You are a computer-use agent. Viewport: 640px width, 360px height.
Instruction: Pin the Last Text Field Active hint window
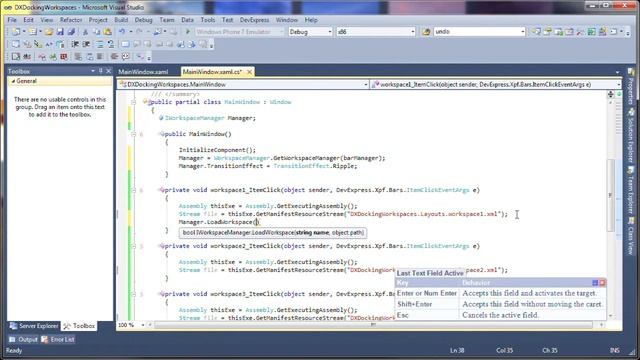[595, 283]
